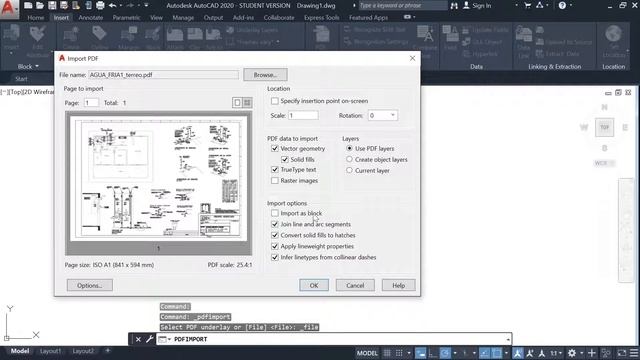Expand the Block panel dropdown
The width and height of the screenshot is (640, 360).
pos(28,66)
